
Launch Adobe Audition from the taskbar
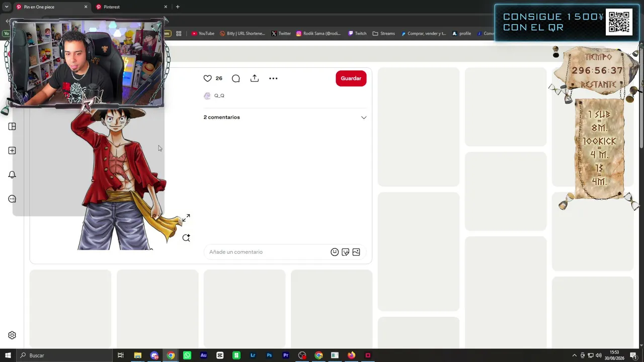click(x=203, y=355)
